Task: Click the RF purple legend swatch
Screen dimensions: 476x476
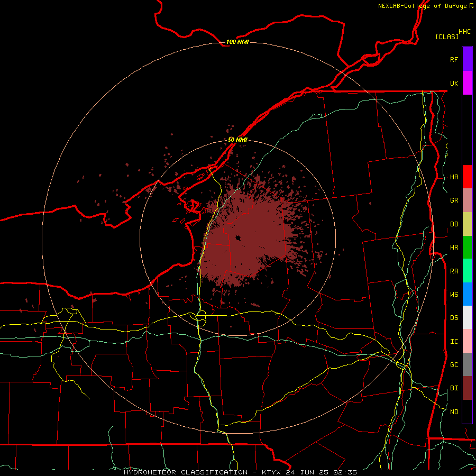Action: [x=467, y=59]
